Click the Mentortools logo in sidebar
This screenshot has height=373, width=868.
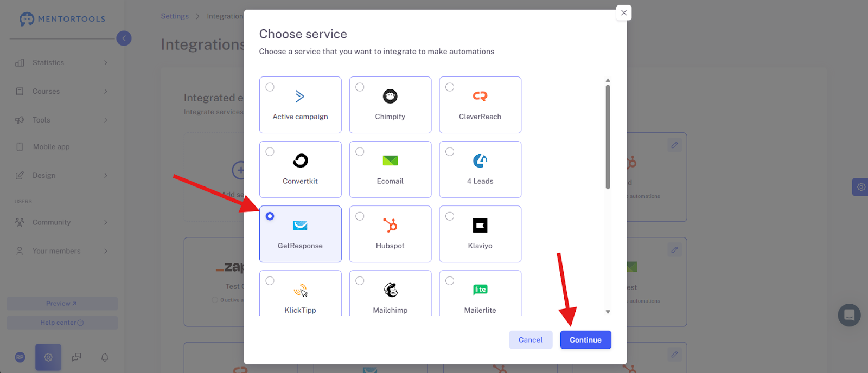tap(62, 19)
